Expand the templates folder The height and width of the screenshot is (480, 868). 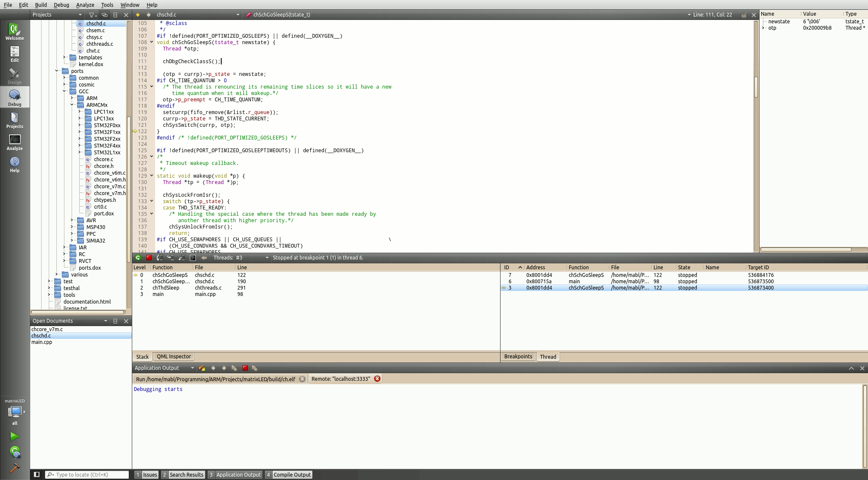click(x=64, y=57)
